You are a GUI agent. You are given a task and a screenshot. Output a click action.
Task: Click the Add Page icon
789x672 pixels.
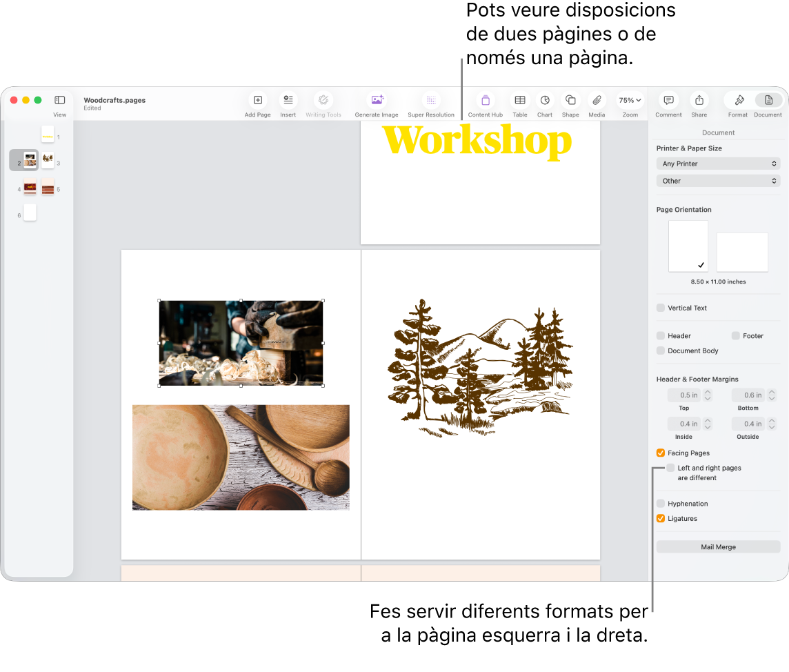[x=257, y=100]
